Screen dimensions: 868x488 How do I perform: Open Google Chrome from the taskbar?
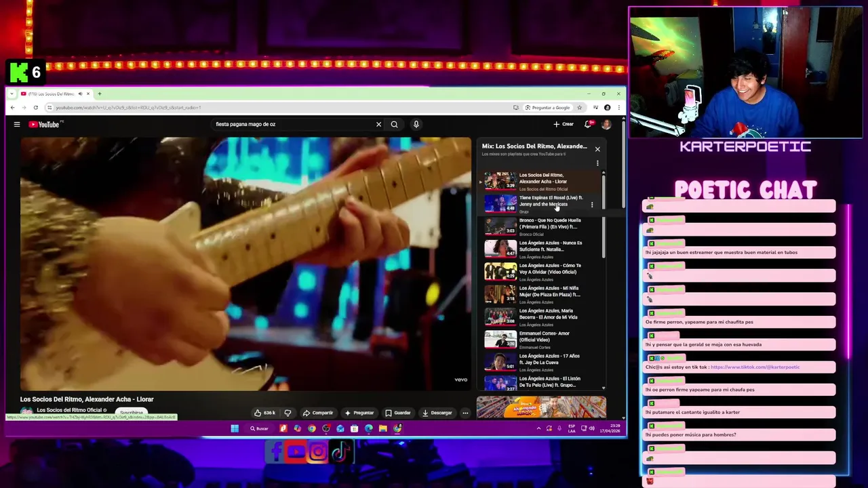[312, 428]
